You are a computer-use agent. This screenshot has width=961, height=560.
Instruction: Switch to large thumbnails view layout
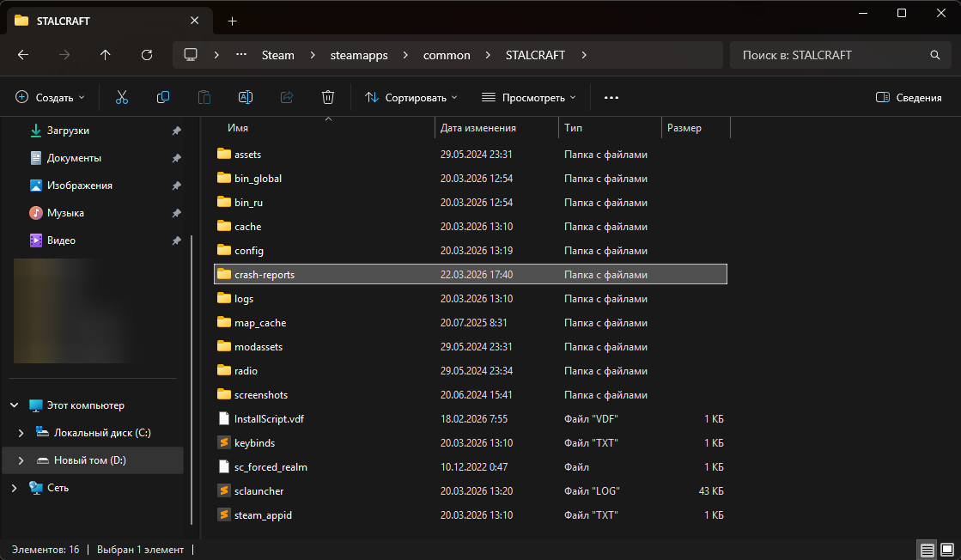click(946, 550)
